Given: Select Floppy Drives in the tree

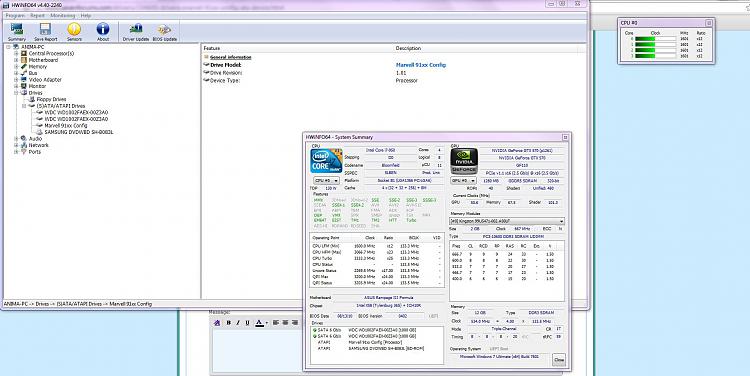Looking at the screenshot, I should (x=51, y=100).
